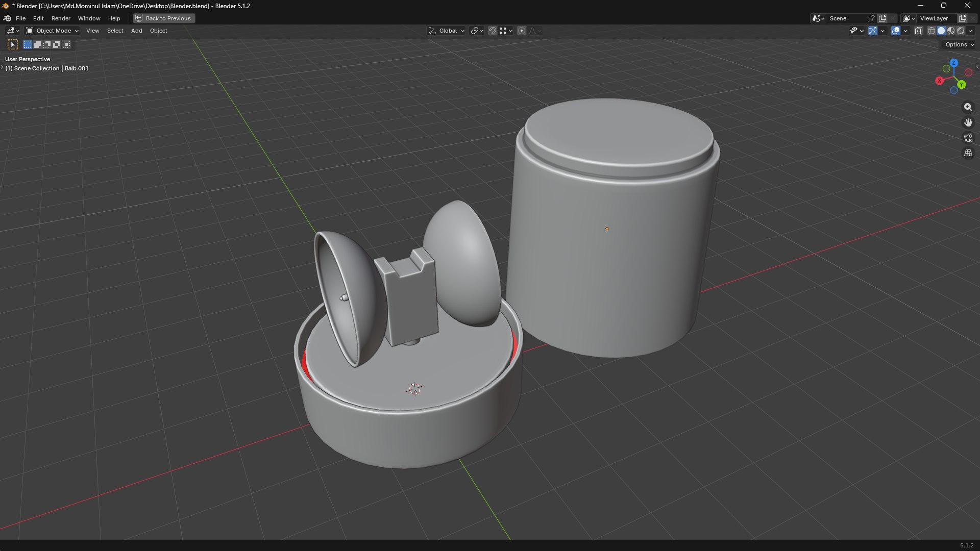Toggle the snap magnet icon
The image size is (980, 551).
(x=493, y=31)
